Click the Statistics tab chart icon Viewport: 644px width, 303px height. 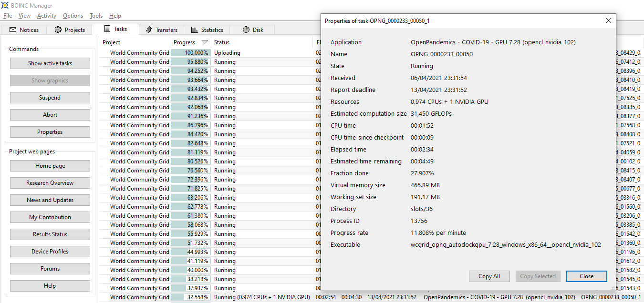[x=194, y=30]
